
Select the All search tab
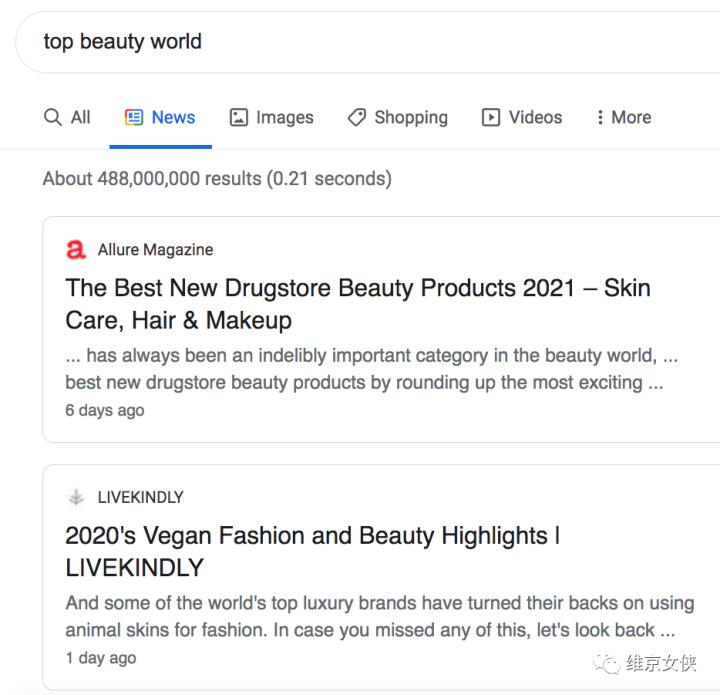point(67,118)
